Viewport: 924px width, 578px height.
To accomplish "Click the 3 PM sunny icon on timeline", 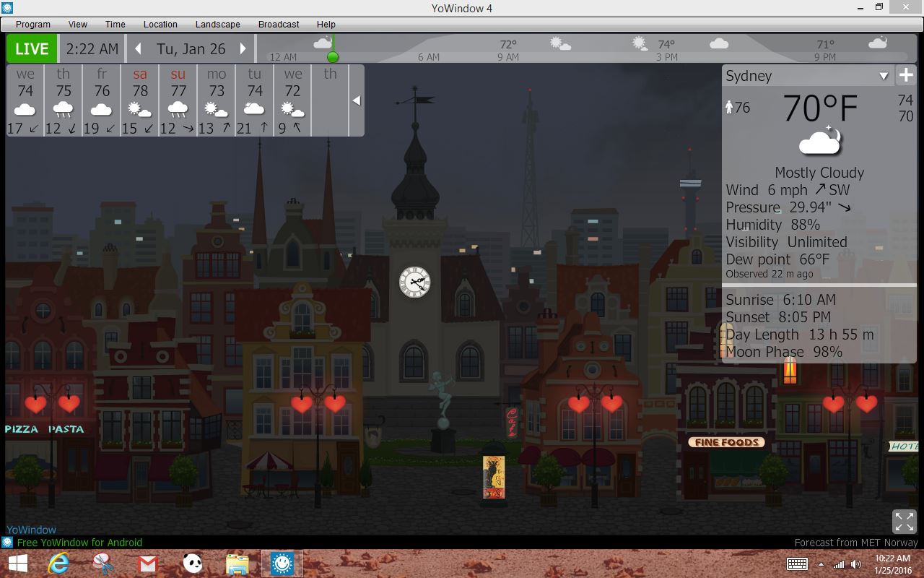I will click(x=640, y=44).
